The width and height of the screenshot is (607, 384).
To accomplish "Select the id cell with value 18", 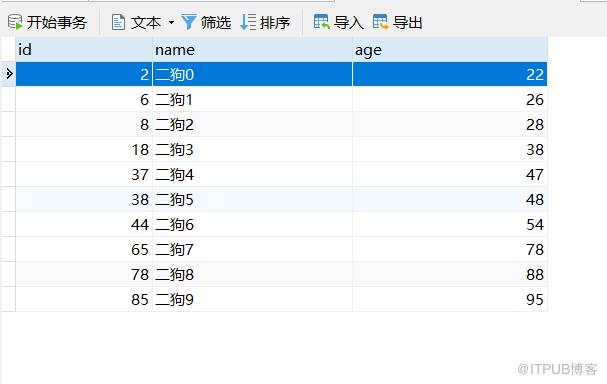I will [x=84, y=149].
